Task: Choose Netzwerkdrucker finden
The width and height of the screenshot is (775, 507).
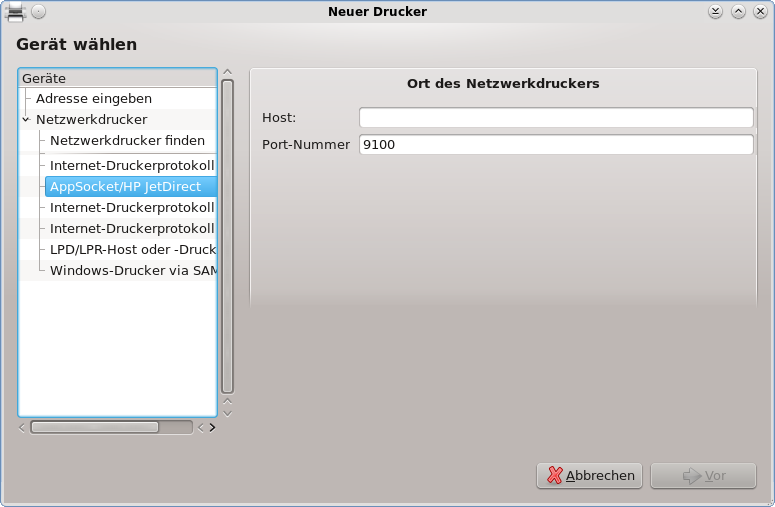Action: click(127, 140)
